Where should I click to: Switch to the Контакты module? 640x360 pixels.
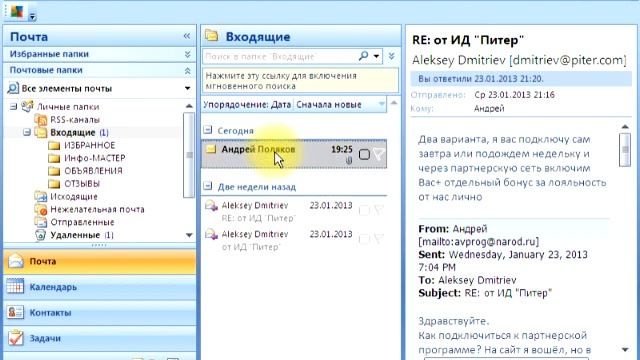point(100,313)
